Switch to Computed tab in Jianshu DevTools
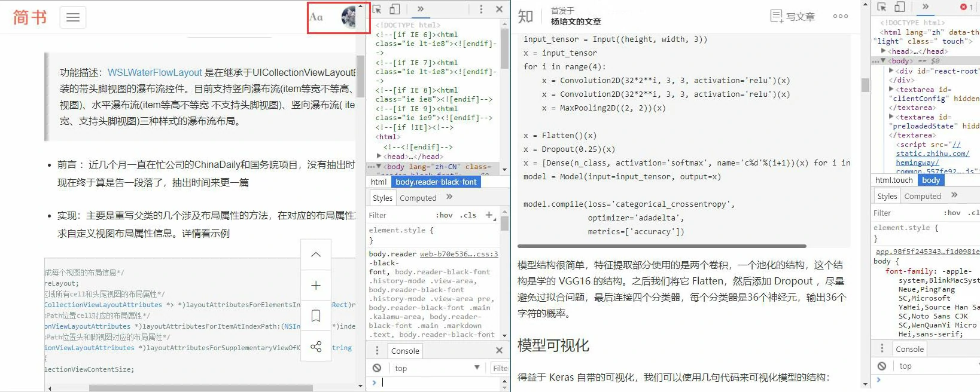Viewport: 980px width, 392px height. (x=418, y=198)
